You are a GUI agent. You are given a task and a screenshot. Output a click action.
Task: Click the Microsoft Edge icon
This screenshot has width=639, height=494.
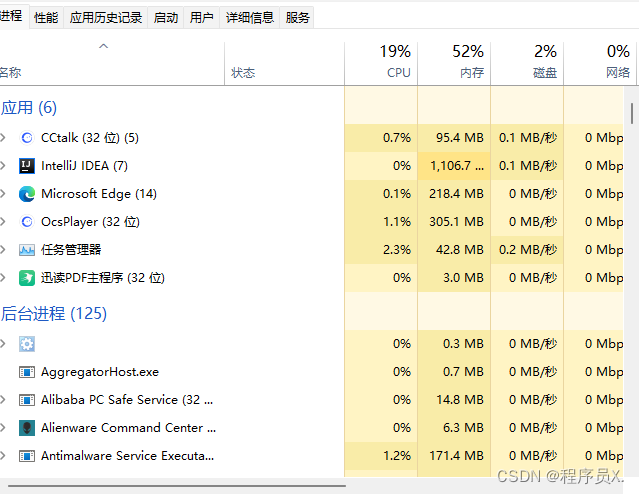pos(27,194)
